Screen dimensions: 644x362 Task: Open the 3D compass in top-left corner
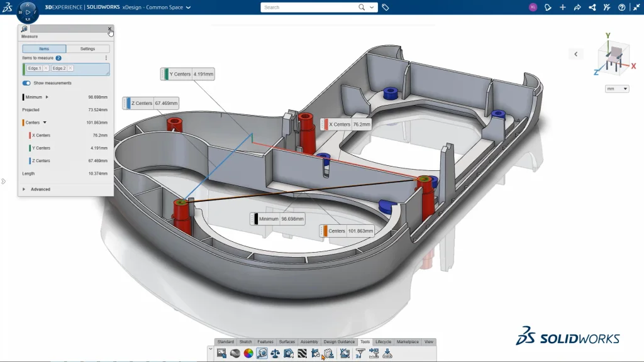tap(28, 12)
